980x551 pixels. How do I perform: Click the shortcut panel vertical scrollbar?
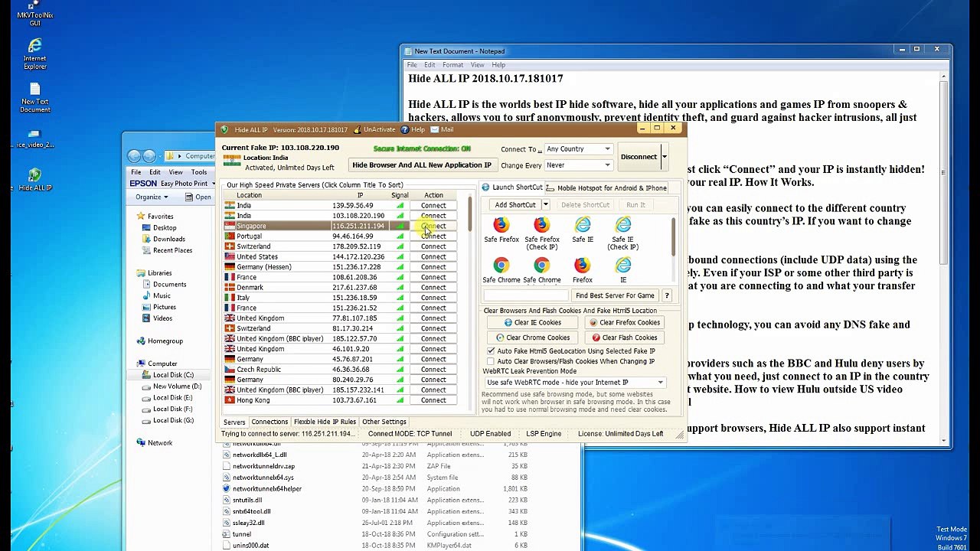coord(674,249)
